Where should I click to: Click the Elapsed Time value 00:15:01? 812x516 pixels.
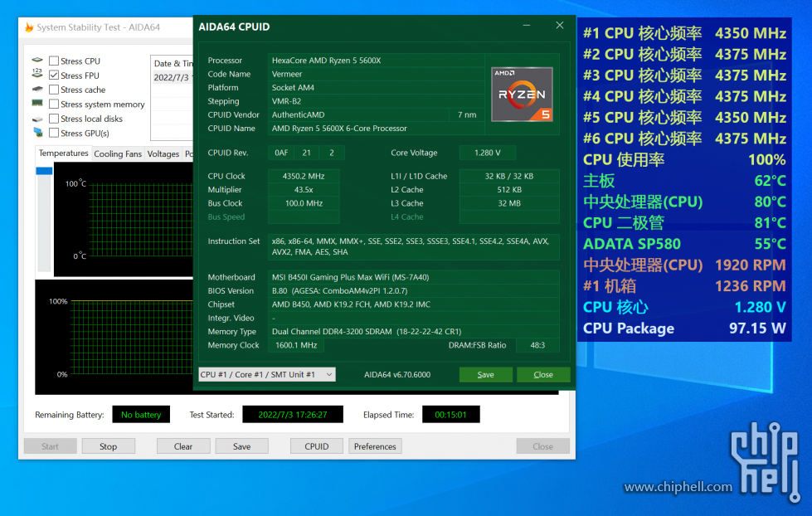(450, 415)
